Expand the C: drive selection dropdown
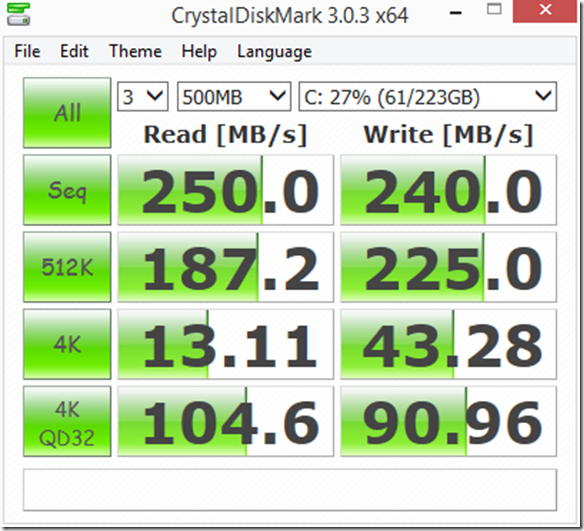Screen dimensions: 584x531 coord(428,97)
